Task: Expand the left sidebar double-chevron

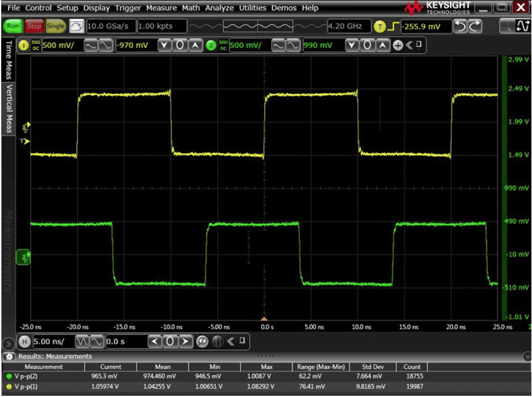Action: [7, 344]
